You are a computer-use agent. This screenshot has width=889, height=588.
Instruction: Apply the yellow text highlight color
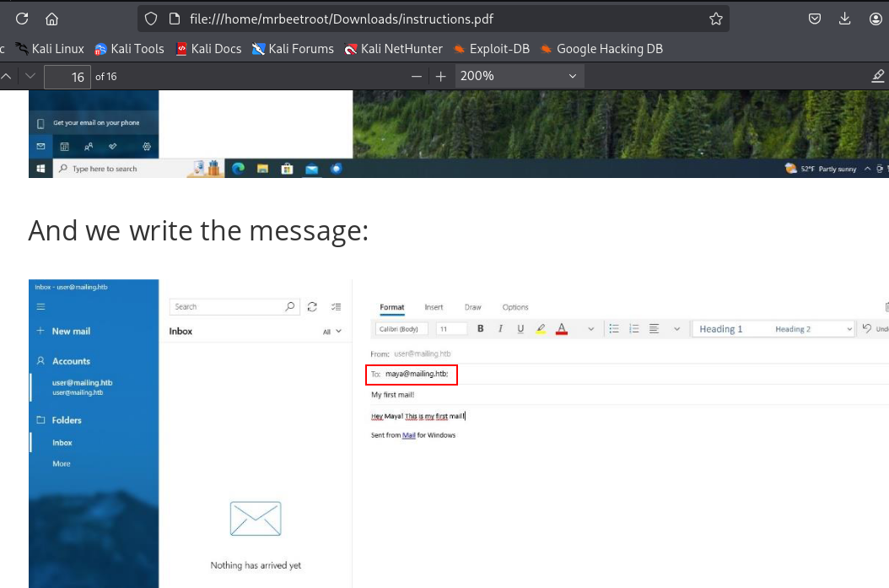tap(541, 329)
